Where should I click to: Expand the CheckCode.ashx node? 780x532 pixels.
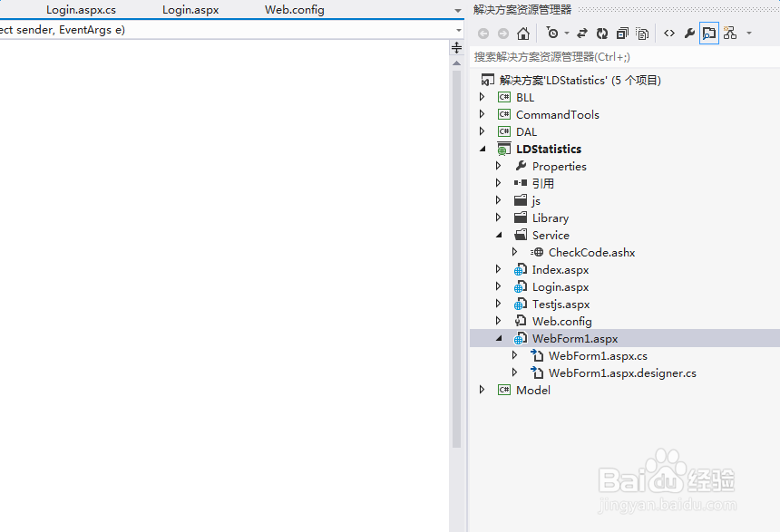[x=515, y=252]
